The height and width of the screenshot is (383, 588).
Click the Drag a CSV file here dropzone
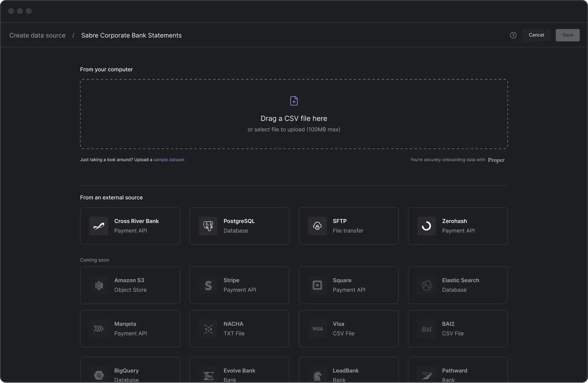point(294,114)
